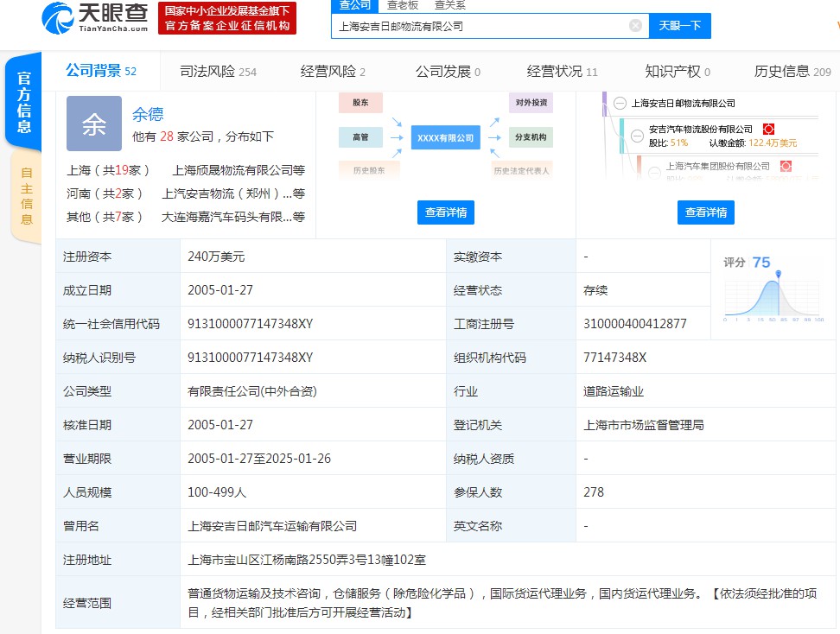Click the 历史法定代表人 box in diagram
The image size is (840, 634).
click(521, 170)
